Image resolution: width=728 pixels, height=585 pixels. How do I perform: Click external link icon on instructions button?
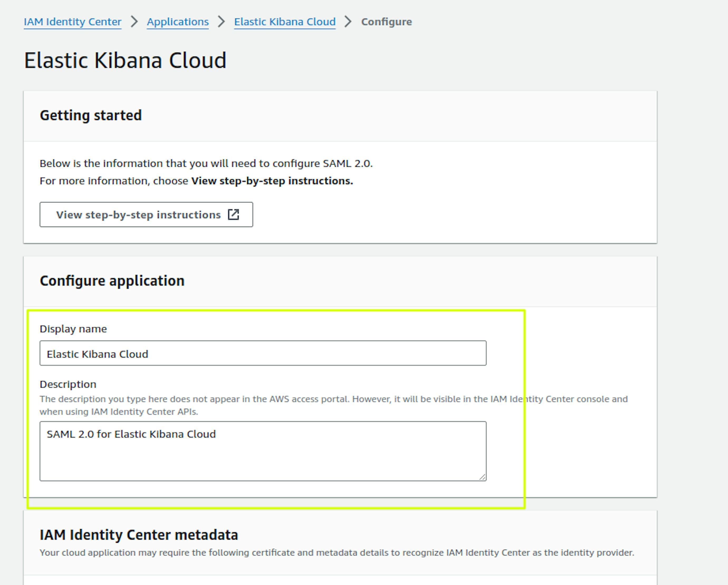[x=233, y=215]
